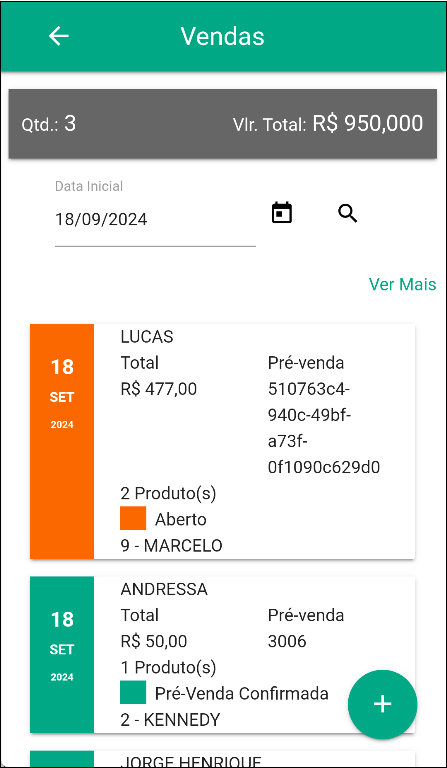
Task: Click the magnifier search icon
Action: [348, 214]
